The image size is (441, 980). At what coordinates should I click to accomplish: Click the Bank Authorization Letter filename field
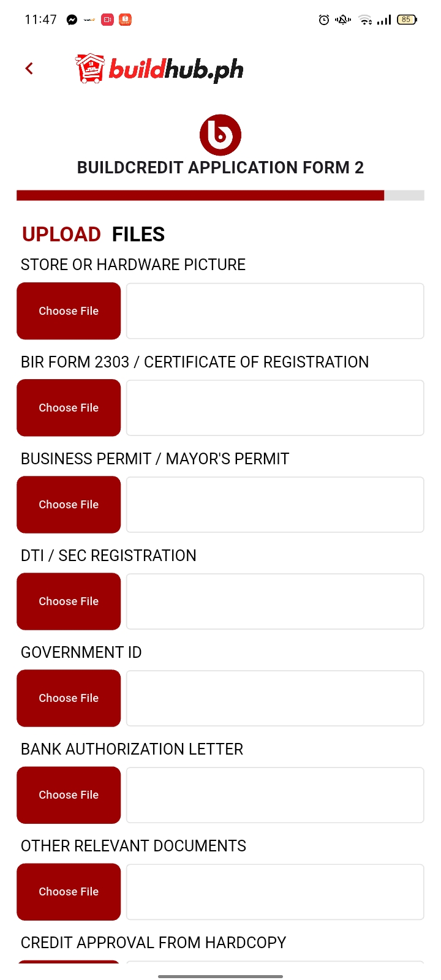click(x=275, y=795)
